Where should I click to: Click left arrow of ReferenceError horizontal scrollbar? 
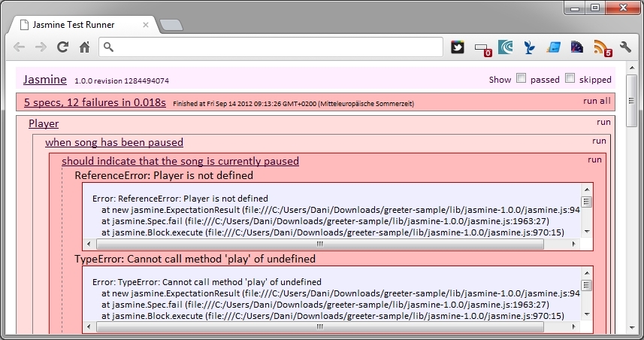89,244
